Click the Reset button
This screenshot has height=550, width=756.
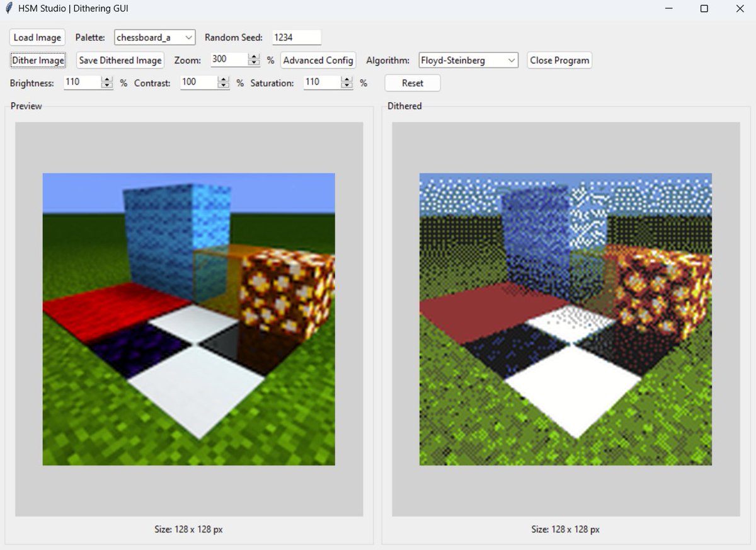(413, 83)
